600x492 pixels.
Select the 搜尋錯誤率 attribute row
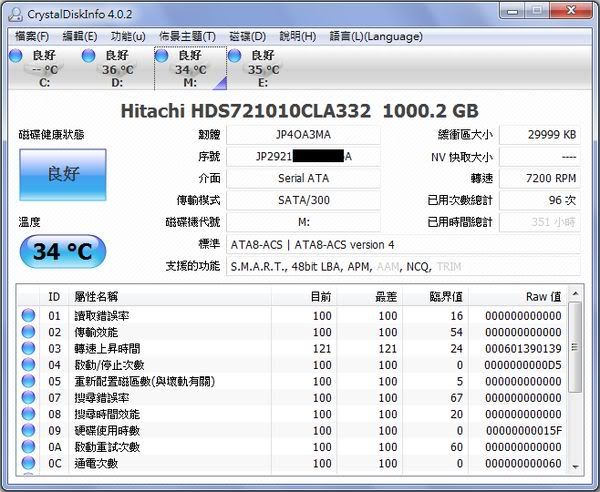coord(292,398)
